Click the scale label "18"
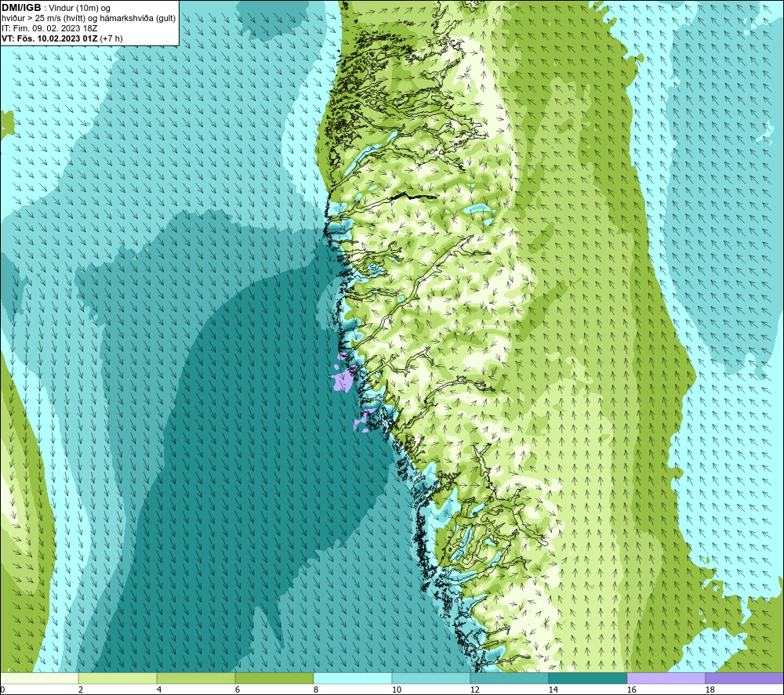This screenshot has height=695, width=784. coord(710,690)
